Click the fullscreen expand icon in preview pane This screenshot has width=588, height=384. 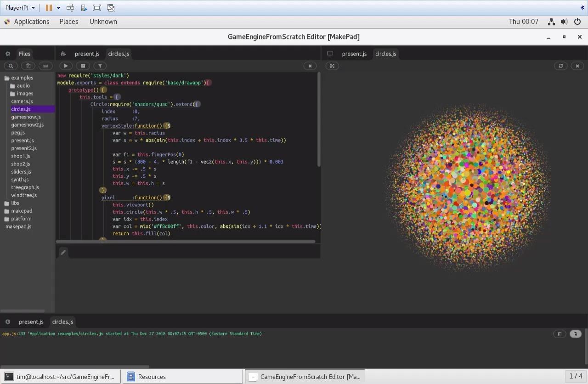(x=332, y=66)
